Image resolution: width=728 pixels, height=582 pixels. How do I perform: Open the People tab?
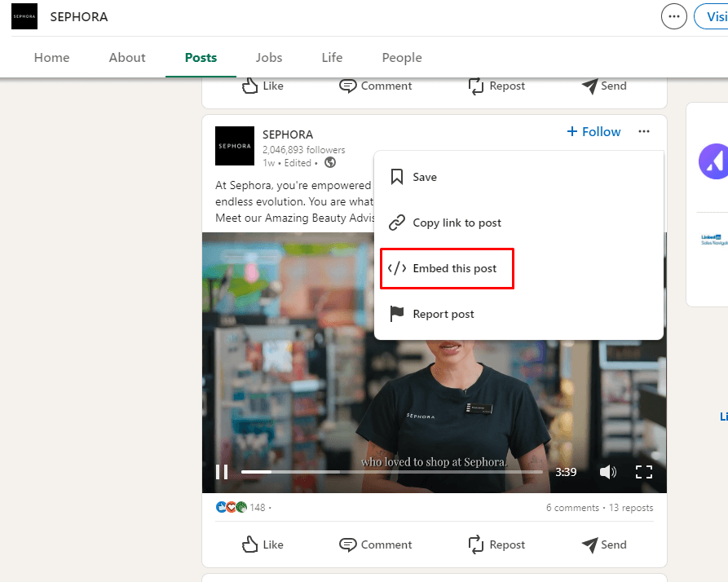point(402,58)
